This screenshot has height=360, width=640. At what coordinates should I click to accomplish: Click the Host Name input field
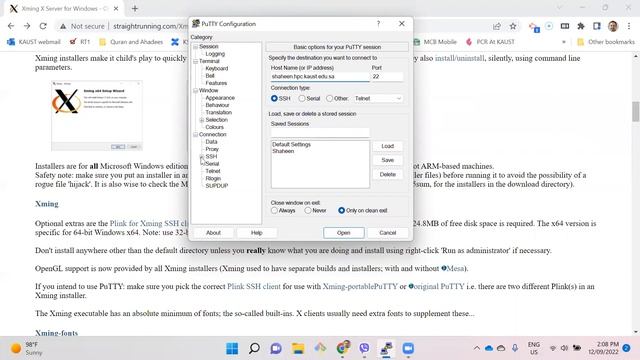click(x=320, y=77)
